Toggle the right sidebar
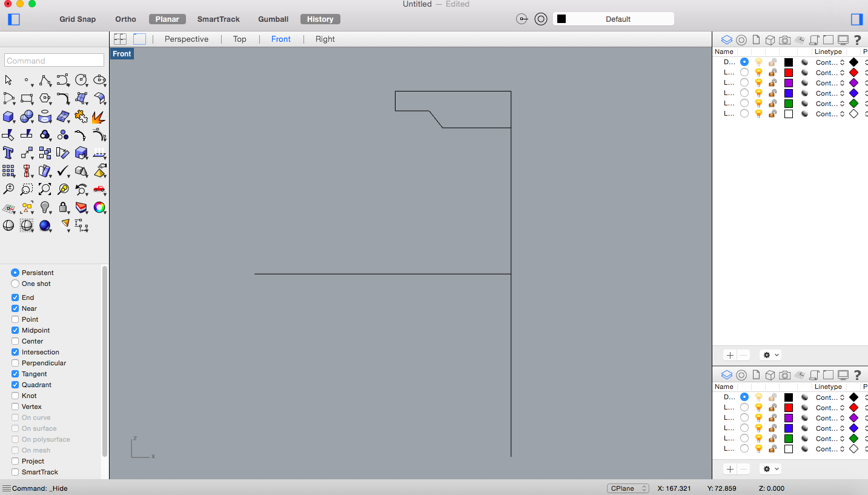 tap(856, 19)
